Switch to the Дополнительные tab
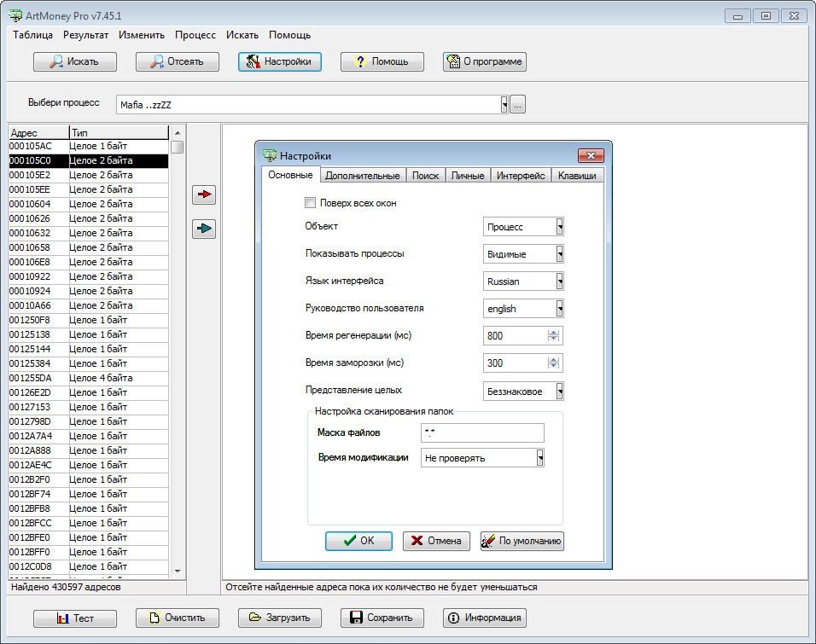This screenshot has width=816, height=644. click(x=362, y=176)
